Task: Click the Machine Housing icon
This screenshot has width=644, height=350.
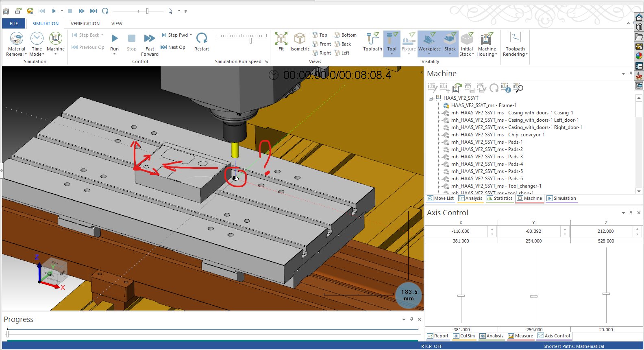Action: pyautogui.click(x=486, y=38)
